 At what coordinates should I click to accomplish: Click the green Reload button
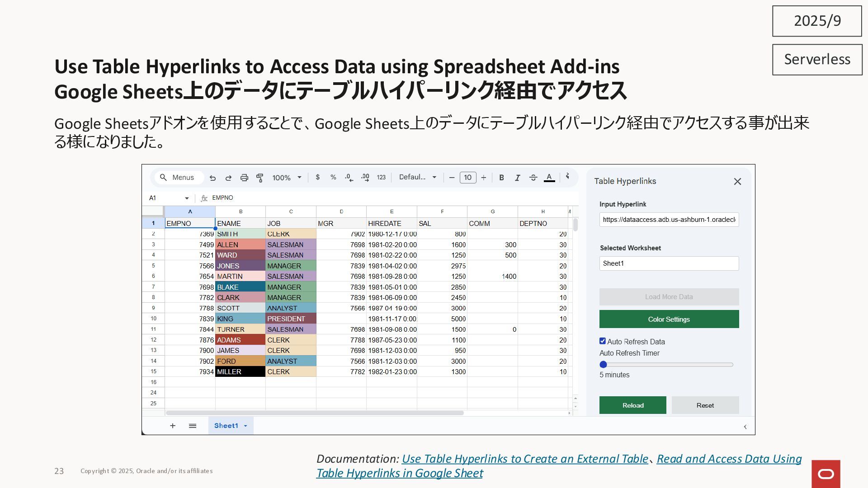[632, 405]
